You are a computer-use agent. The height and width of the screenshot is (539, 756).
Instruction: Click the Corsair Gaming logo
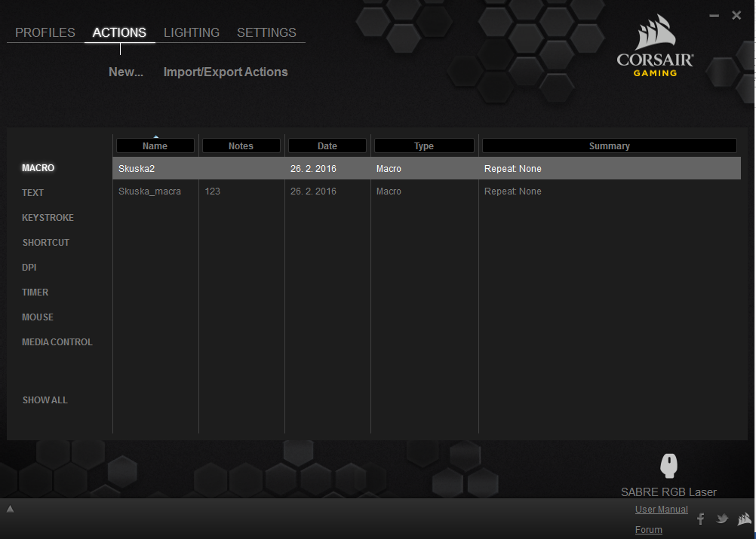[x=654, y=50]
